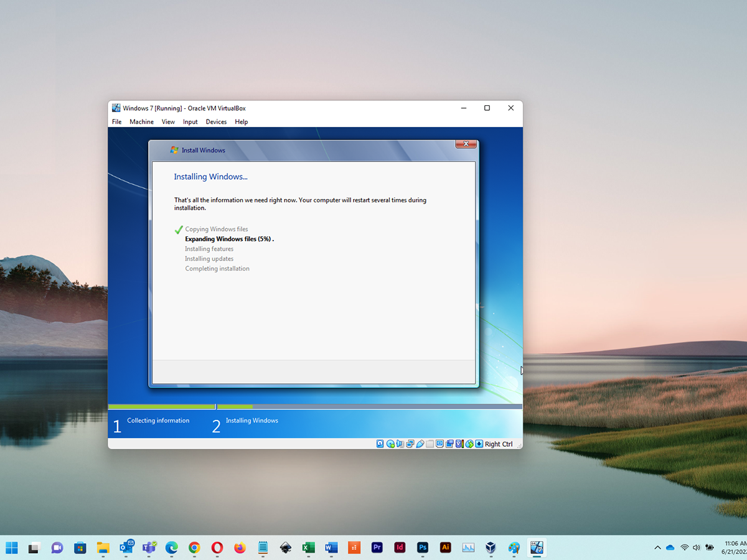Image resolution: width=747 pixels, height=560 pixels.
Task: Open the optical drive indicator in VirtualBox status bar
Action: 390,444
